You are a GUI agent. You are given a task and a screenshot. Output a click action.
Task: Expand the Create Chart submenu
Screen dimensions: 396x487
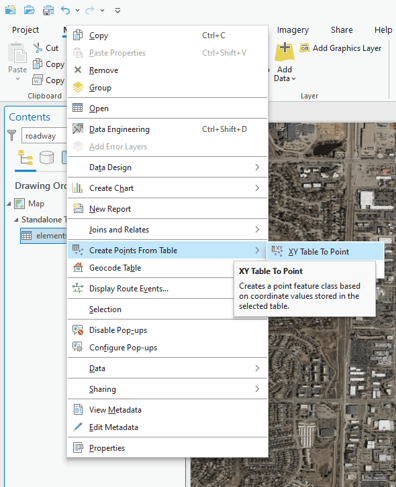tap(167, 188)
